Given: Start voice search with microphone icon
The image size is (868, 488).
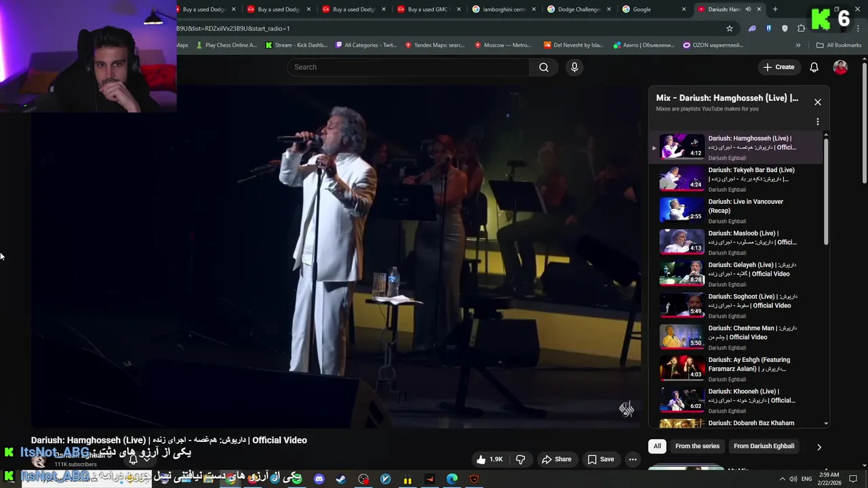Looking at the screenshot, I should click(x=574, y=67).
